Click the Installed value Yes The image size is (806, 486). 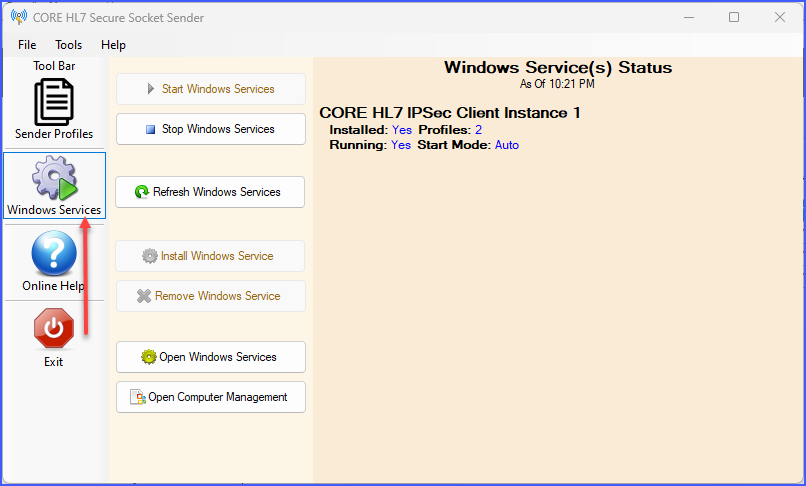pyautogui.click(x=402, y=130)
